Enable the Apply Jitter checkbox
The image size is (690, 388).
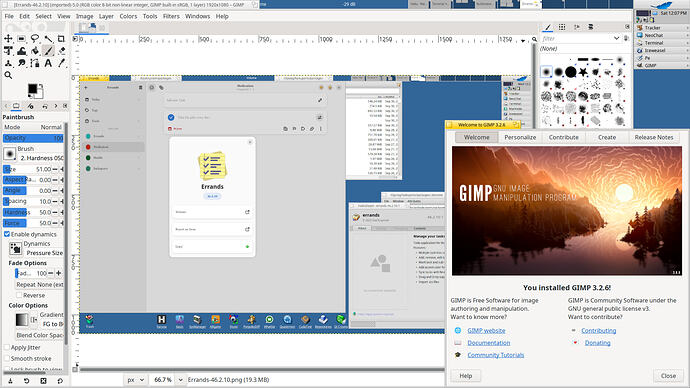(7, 348)
